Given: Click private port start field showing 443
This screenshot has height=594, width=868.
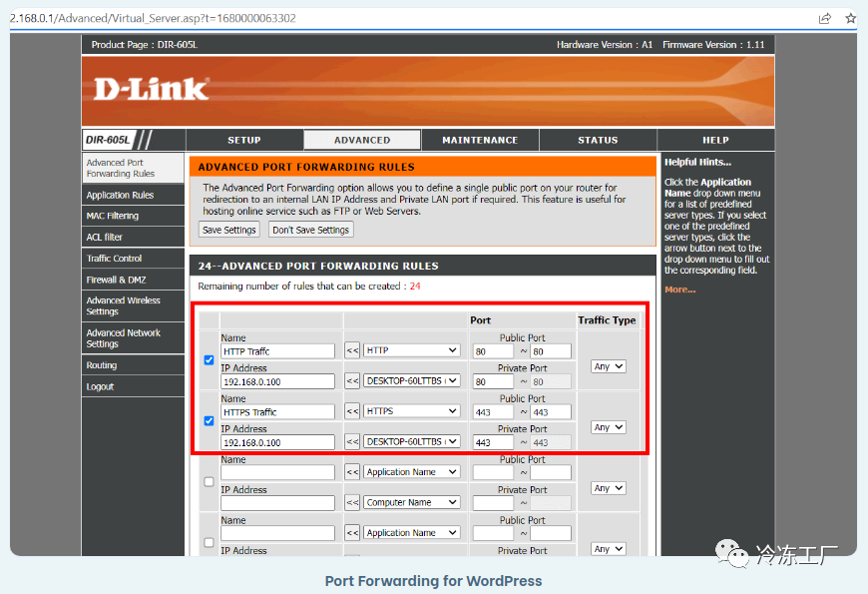Looking at the screenshot, I should 493,442.
